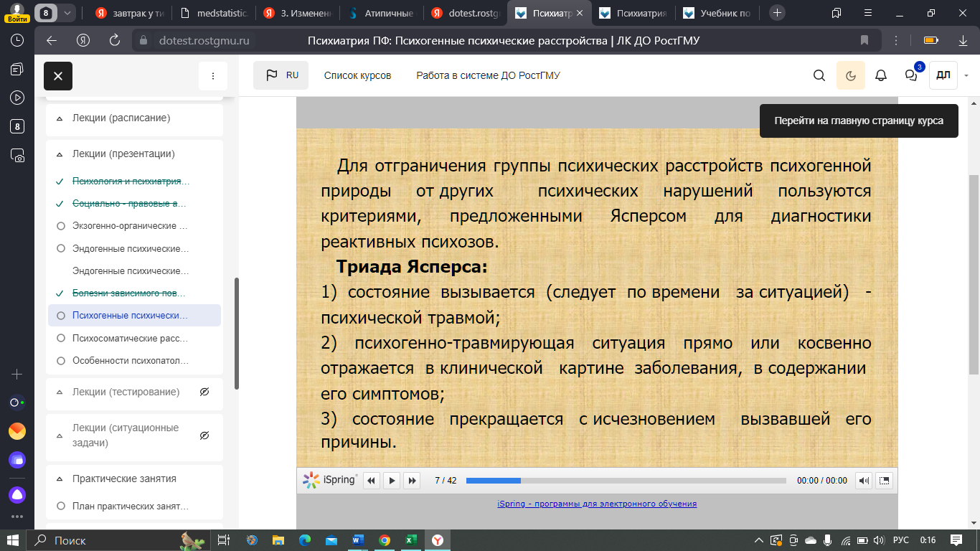Open Excel from the taskbar
This screenshot has width=980, height=551.
tap(410, 540)
